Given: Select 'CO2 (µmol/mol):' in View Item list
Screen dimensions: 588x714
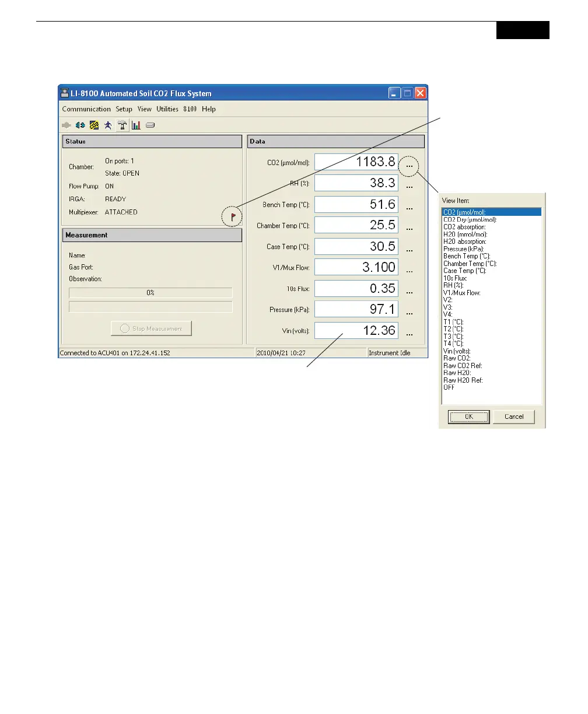Looking at the screenshot, I should (492, 212).
